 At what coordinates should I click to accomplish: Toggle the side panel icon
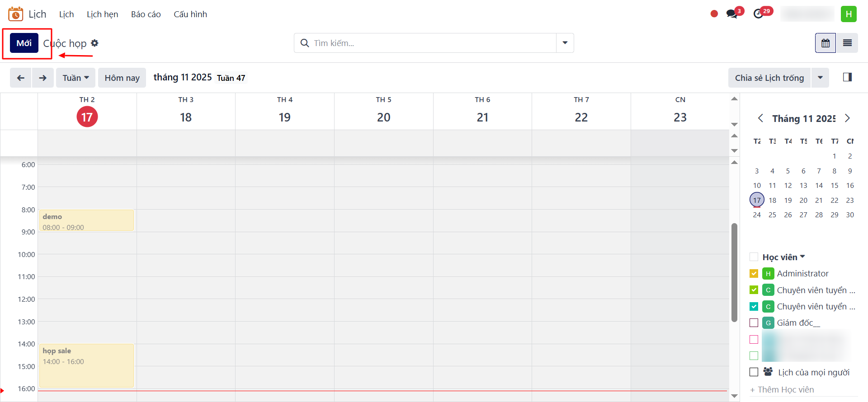click(847, 77)
